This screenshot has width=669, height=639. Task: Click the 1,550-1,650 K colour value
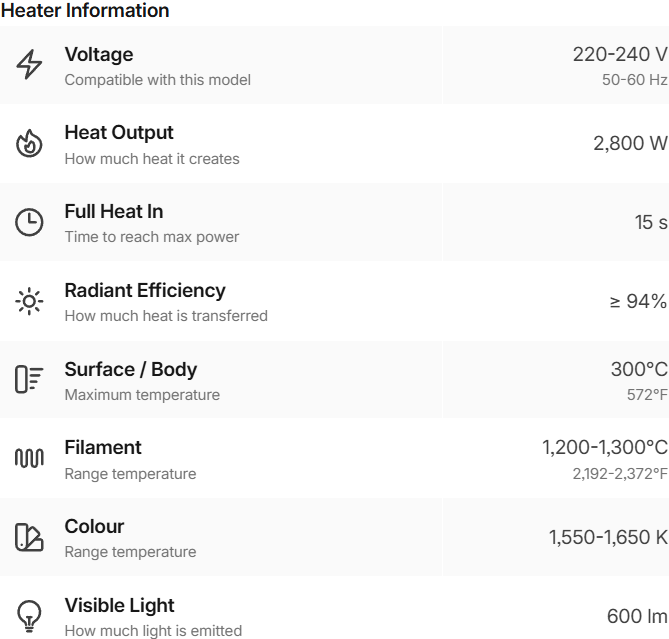607,537
